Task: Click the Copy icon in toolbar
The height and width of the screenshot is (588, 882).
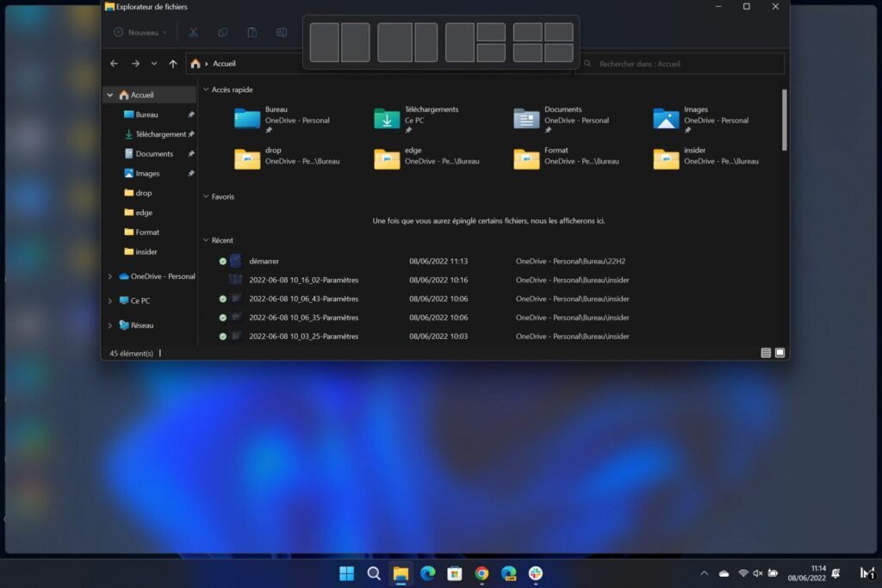Action: [x=222, y=33]
